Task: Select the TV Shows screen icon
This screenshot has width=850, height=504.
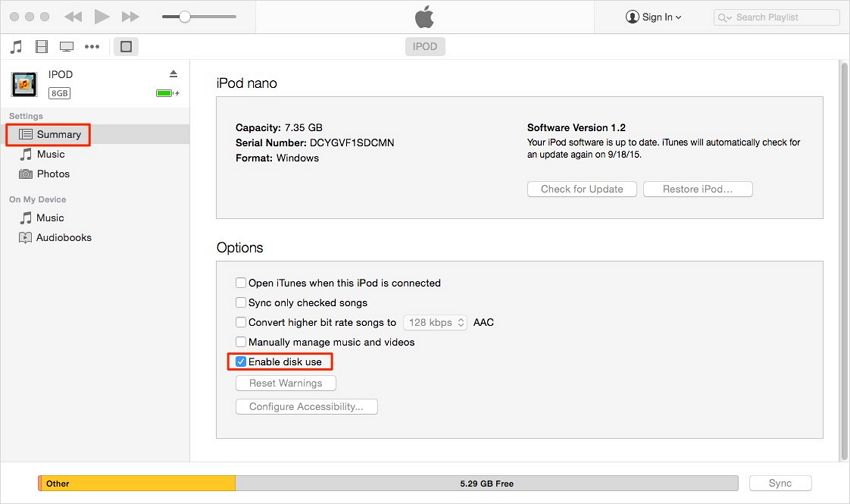Action: (67, 47)
